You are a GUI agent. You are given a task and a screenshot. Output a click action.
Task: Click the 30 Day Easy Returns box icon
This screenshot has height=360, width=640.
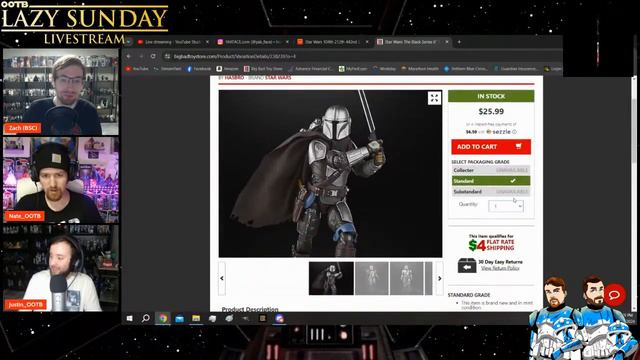[x=467, y=265]
